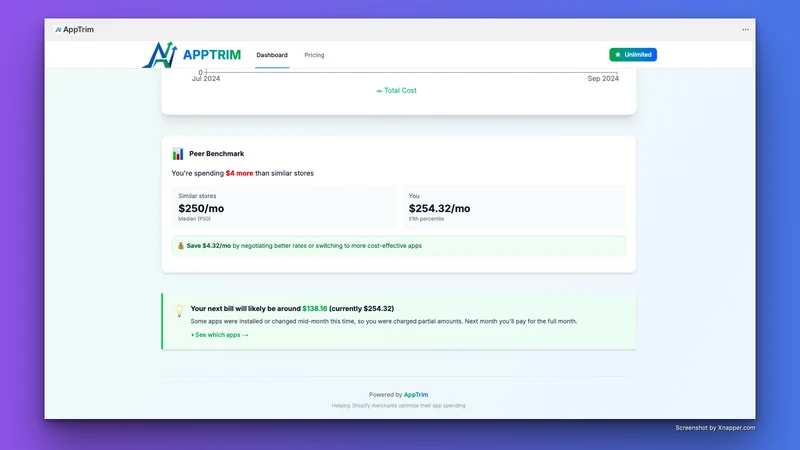Click the $138.16 forecast amount
800x450 pixels.
315,309
